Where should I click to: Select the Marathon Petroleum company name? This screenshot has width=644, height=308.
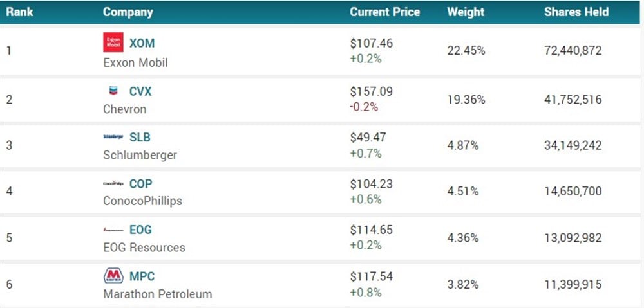(x=157, y=294)
